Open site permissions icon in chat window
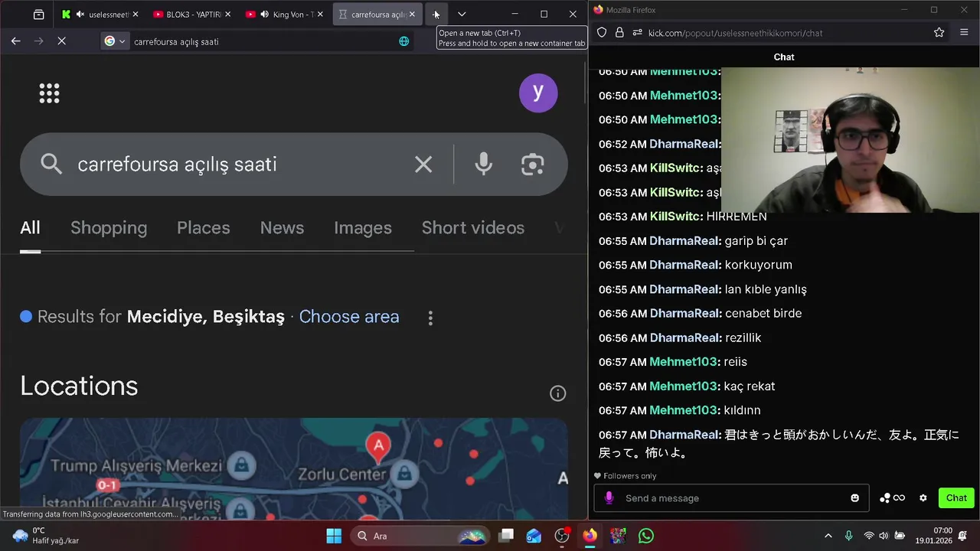The image size is (980, 551). point(637,32)
